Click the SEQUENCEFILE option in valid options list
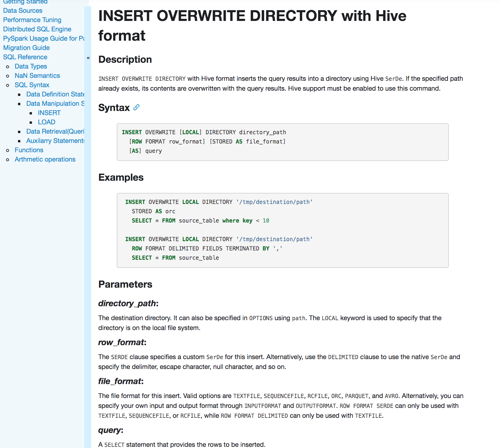This screenshot has height=448, width=499. coord(284,396)
